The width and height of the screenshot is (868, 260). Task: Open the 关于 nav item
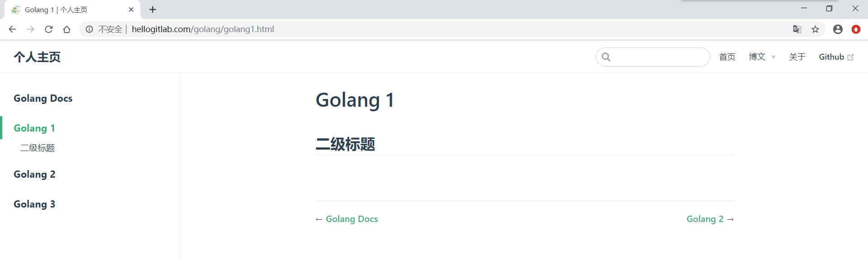[797, 57]
